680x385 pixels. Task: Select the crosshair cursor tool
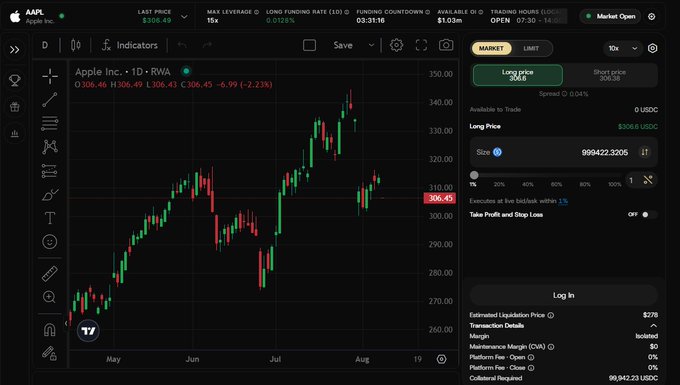point(50,76)
